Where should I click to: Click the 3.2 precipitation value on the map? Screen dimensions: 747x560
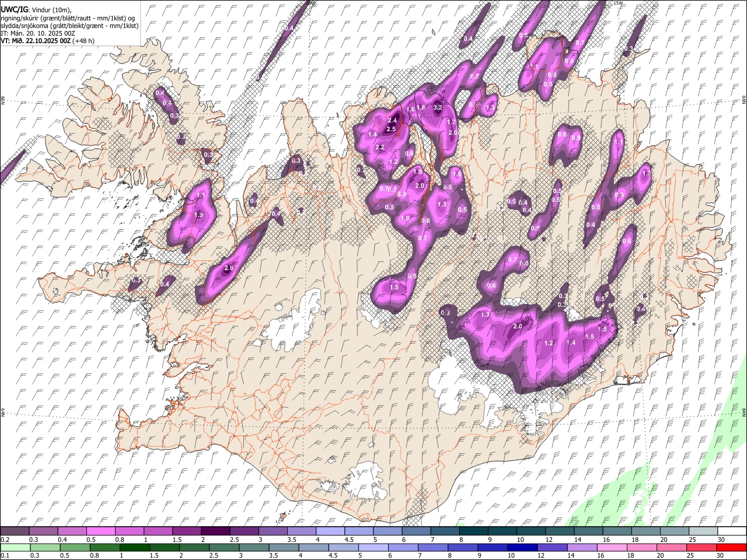[438, 107]
